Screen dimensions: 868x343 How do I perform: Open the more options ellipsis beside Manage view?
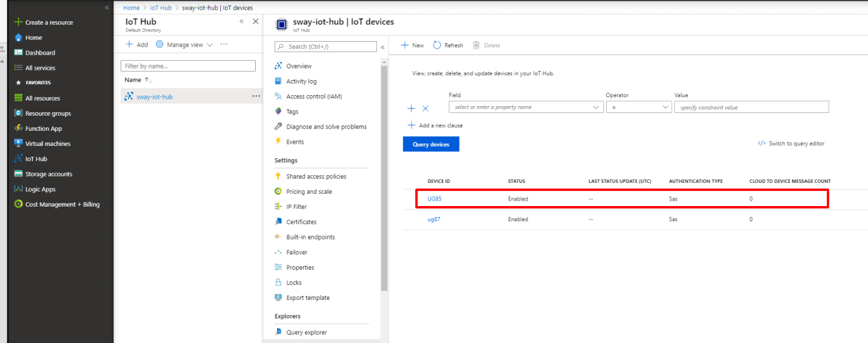tap(224, 45)
